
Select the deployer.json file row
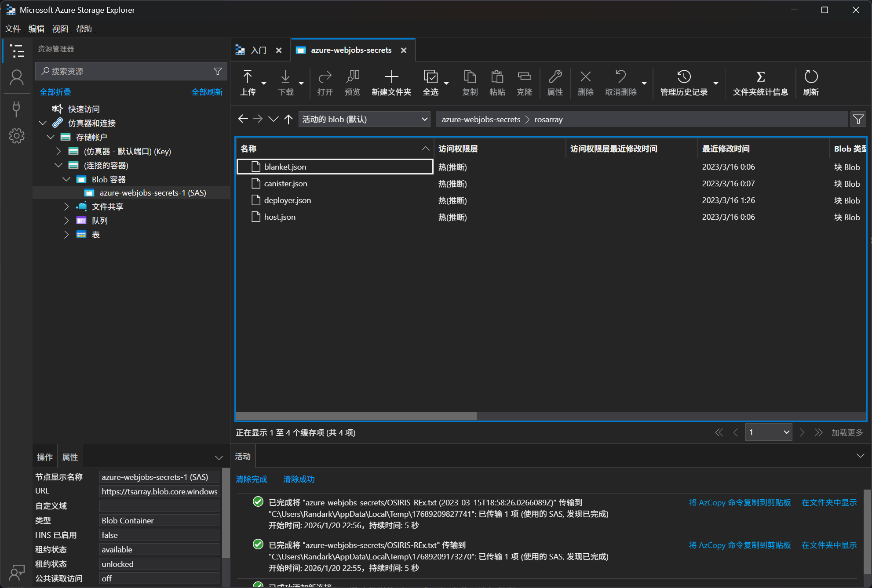pyautogui.click(x=288, y=200)
